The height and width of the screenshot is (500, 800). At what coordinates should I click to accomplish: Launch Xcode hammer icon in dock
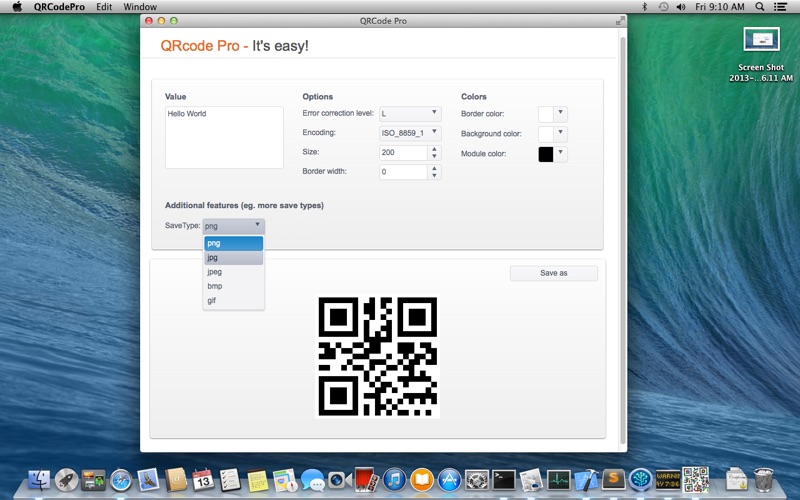coord(586,480)
